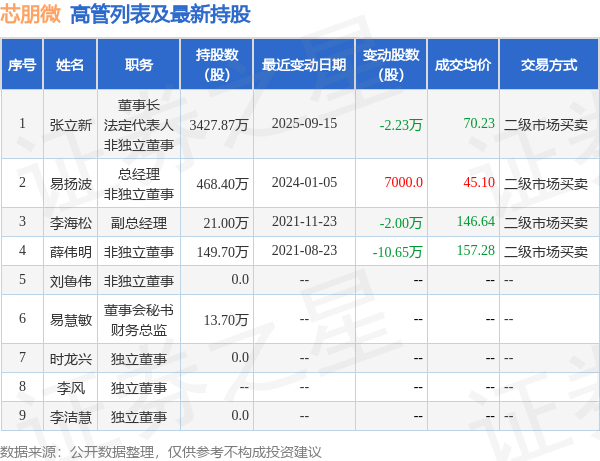Image resolution: width=600 pixels, height=461 pixels.
Task: Click the date 2021-08-23
Action: 304,250
